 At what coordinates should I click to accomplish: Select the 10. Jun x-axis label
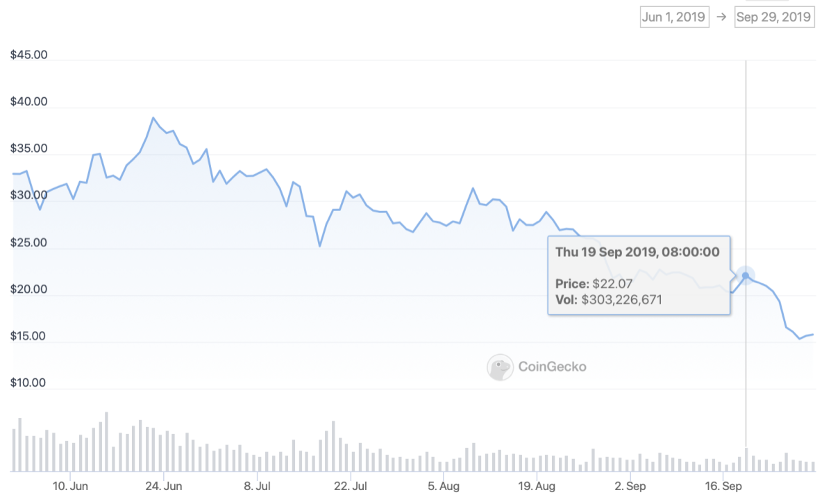point(70,486)
